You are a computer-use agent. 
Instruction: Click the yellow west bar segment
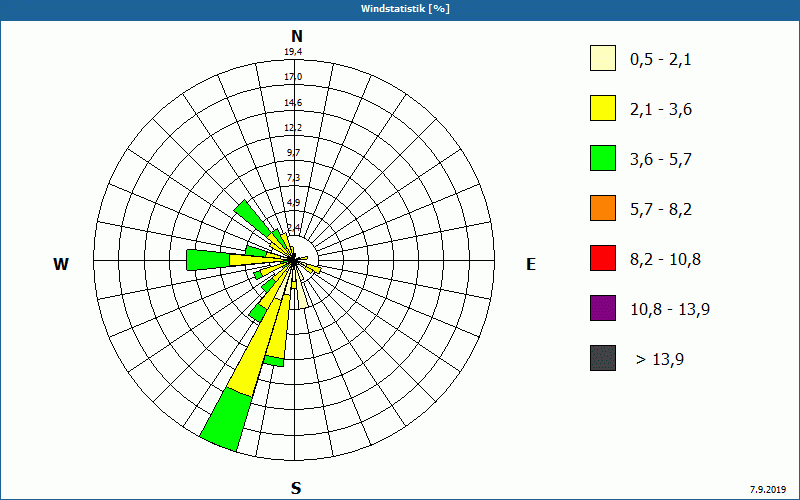255,260
